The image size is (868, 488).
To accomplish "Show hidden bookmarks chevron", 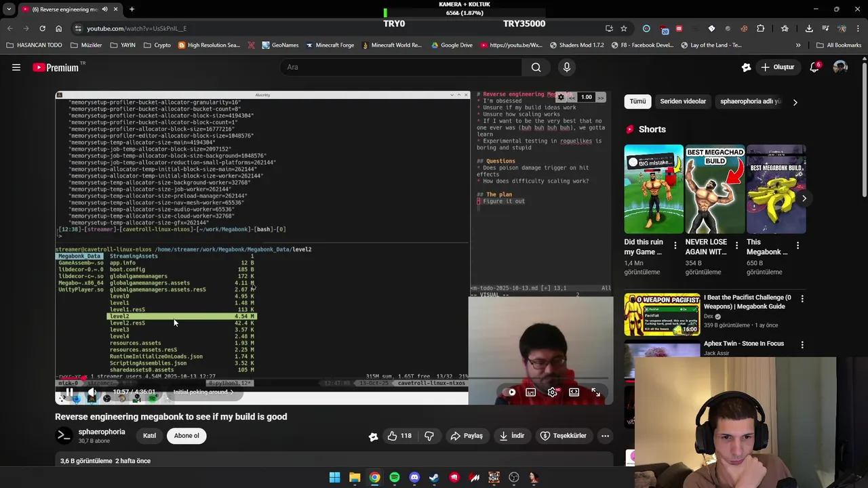I will coord(798,45).
